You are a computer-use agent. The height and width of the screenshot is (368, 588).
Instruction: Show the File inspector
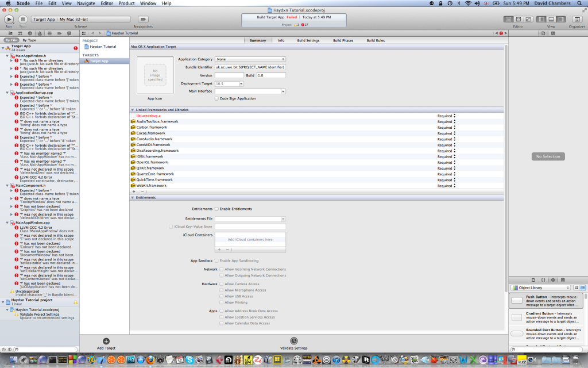point(543,33)
